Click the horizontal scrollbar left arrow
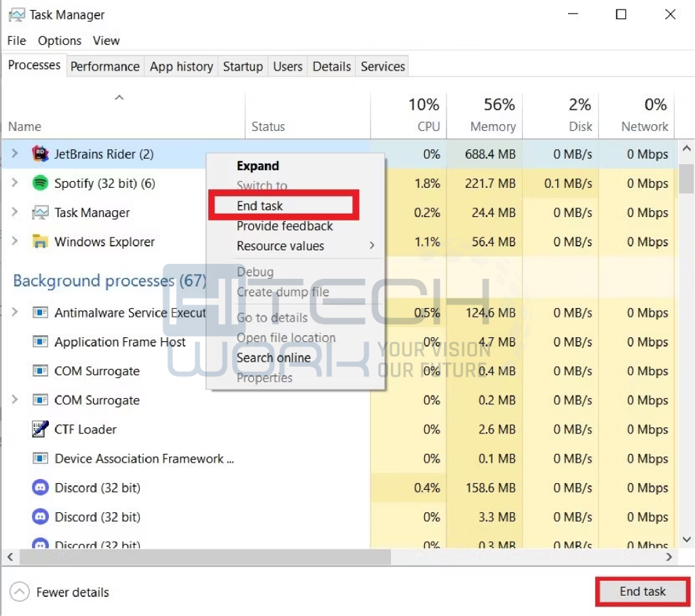 (x=10, y=556)
